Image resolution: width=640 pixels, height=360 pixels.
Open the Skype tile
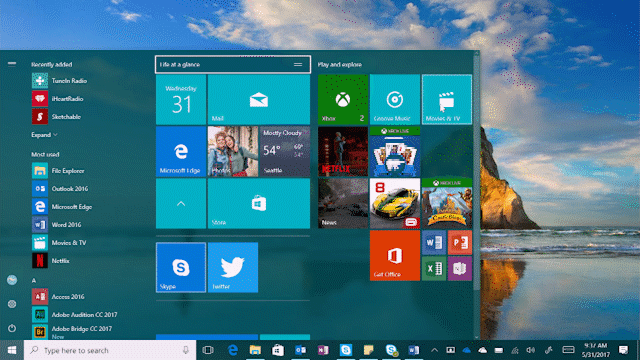pyautogui.click(x=181, y=267)
